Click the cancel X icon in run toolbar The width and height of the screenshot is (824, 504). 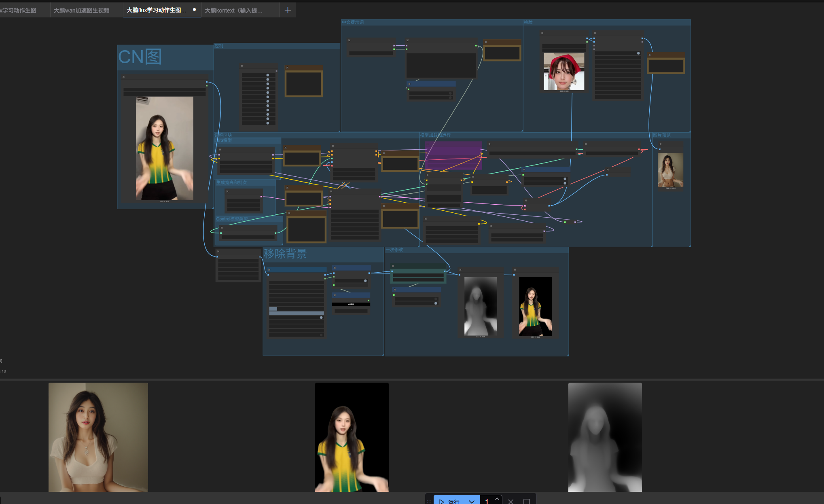[510, 501]
